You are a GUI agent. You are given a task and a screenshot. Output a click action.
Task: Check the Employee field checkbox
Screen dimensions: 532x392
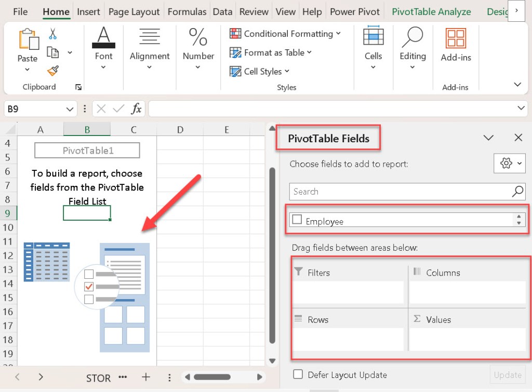click(x=297, y=220)
